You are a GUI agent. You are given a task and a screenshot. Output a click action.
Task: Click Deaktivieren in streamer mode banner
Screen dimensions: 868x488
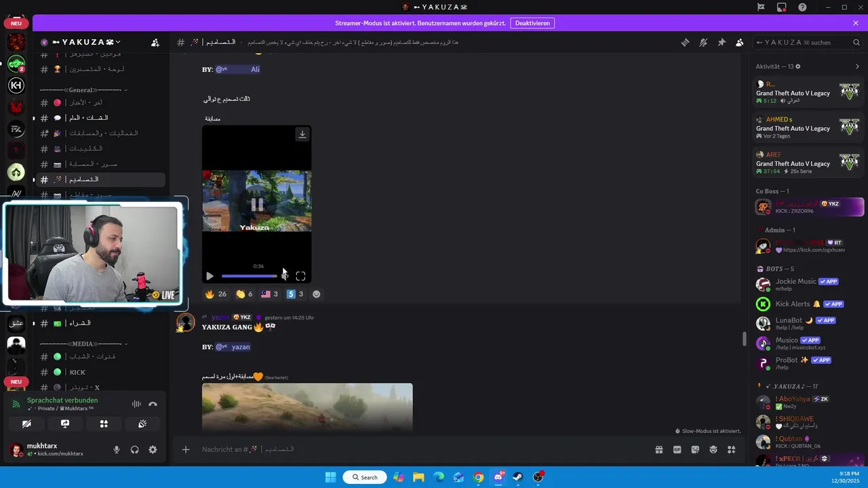(x=532, y=23)
